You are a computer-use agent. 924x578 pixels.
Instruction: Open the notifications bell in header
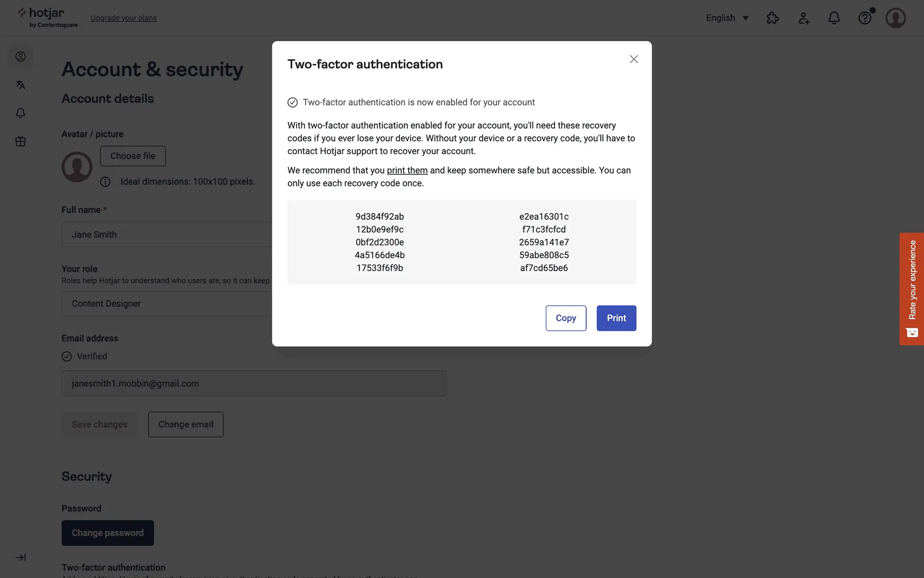(x=834, y=18)
